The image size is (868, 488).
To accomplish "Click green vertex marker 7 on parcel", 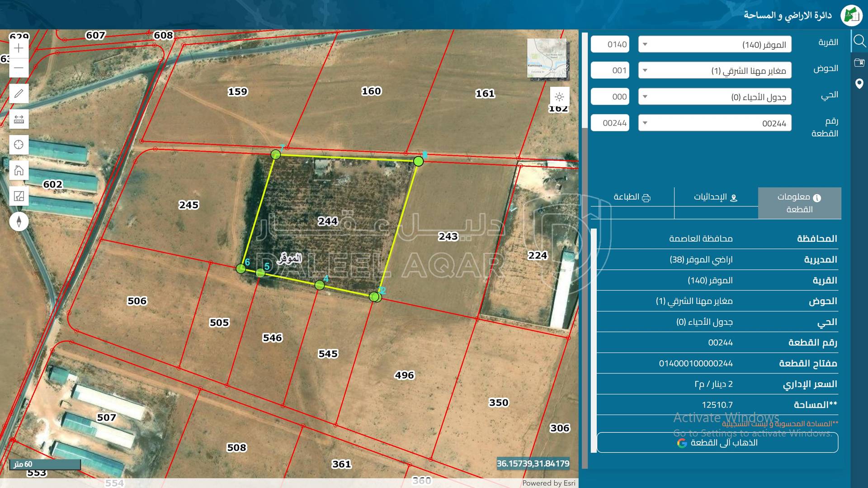I will [x=275, y=155].
